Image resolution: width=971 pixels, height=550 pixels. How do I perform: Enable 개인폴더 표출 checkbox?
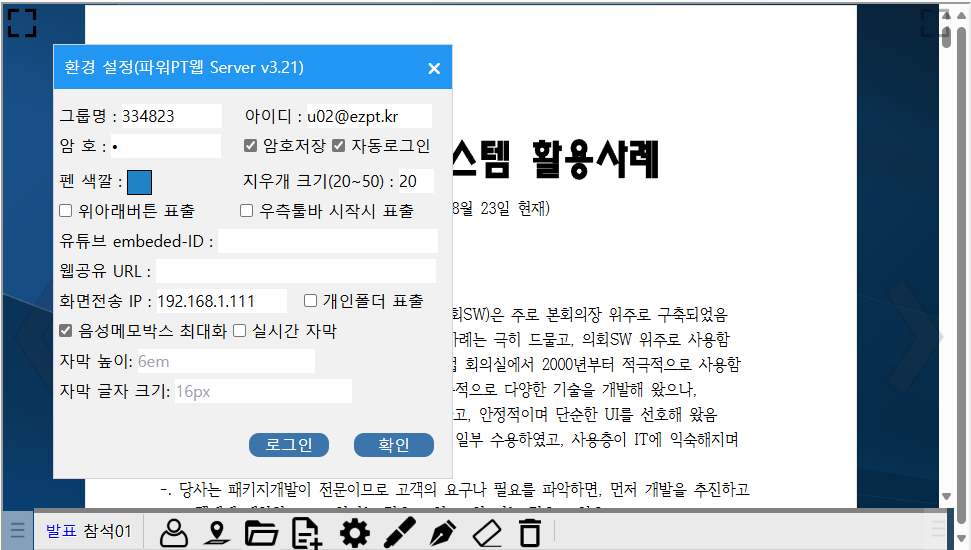point(310,301)
